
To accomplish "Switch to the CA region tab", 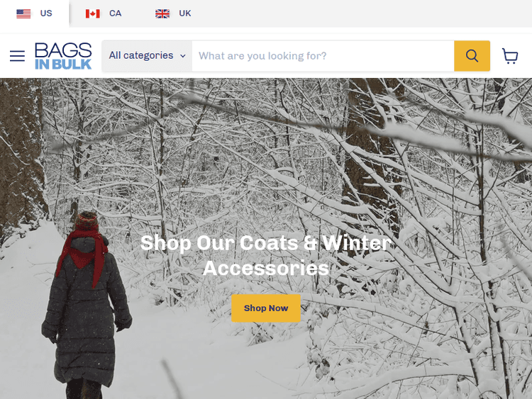I will pos(104,13).
